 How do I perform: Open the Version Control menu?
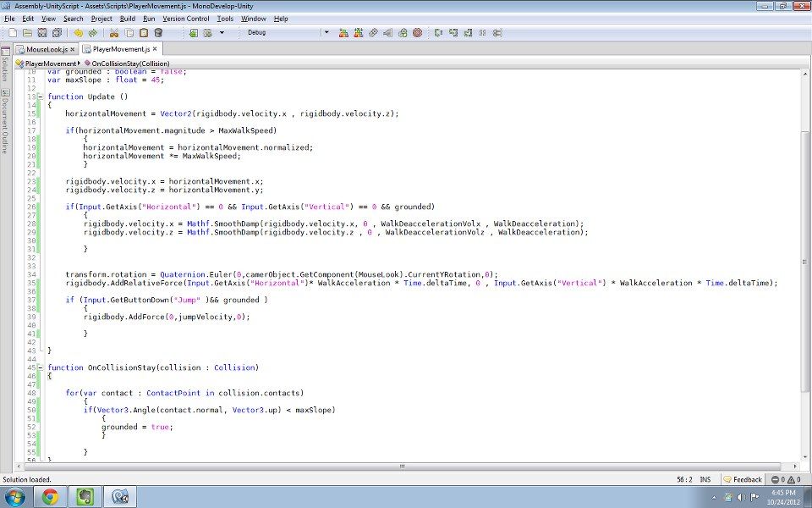(x=186, y=19)
